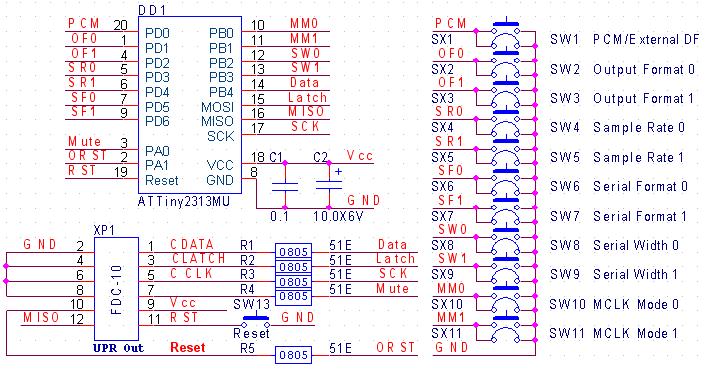This screenshot has width=711, height=369.
Task: Select the SW6 Serial Format 0 switch symbol
Action: pyautogui.click(x=506, y=183)
